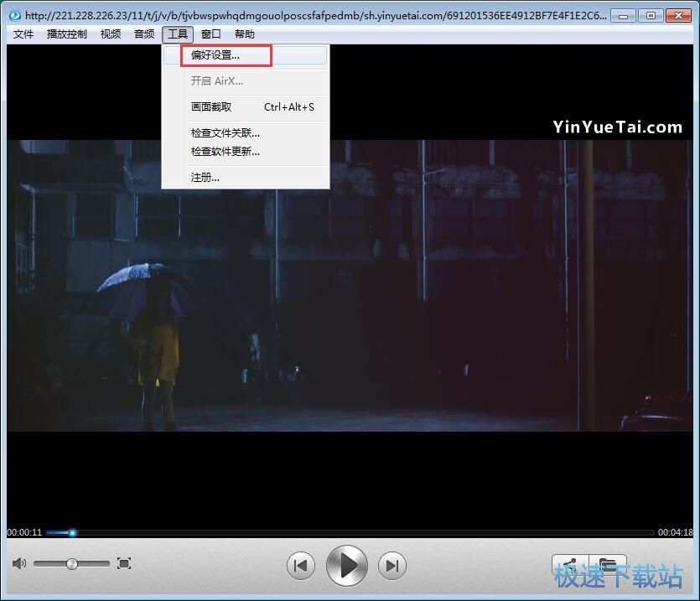This screenshot has height=601, width=700.
Task: Choose 检查软件更新... menu entry
Action: coord(246,152)
